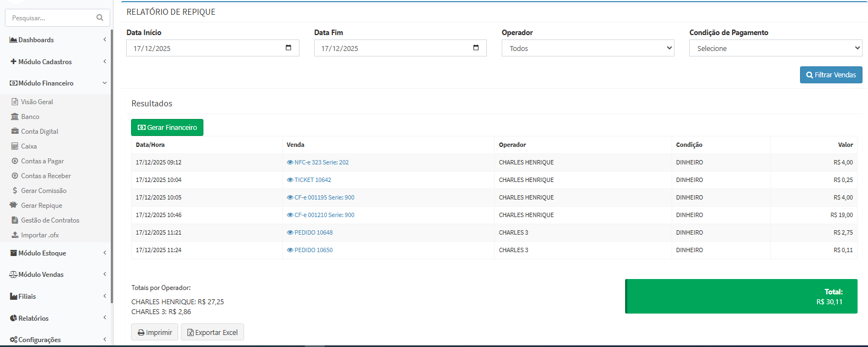Click the search magnifier icon in sidebar

click(100, 18)
